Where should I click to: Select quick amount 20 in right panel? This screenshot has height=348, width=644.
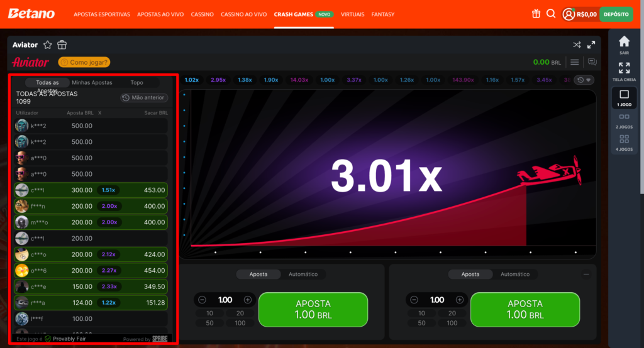(452, 313)
